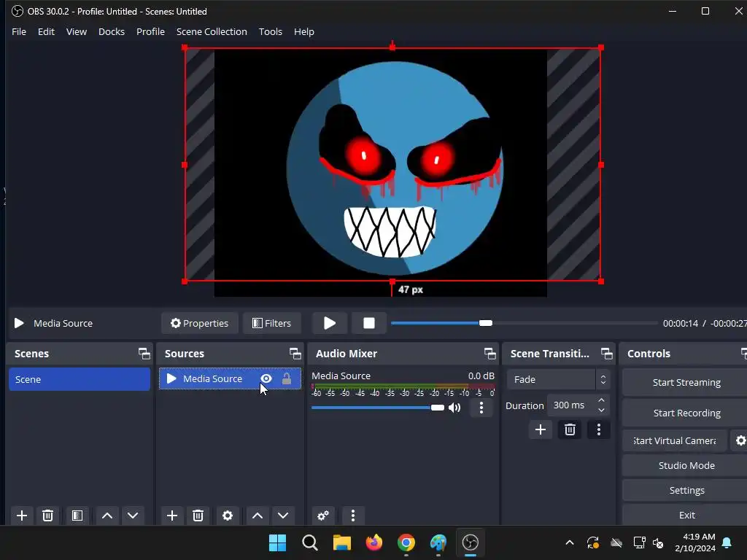Open advanced audio properties gears icon
747x560 pixels.
pyautogui.click(x=322, y=516)
